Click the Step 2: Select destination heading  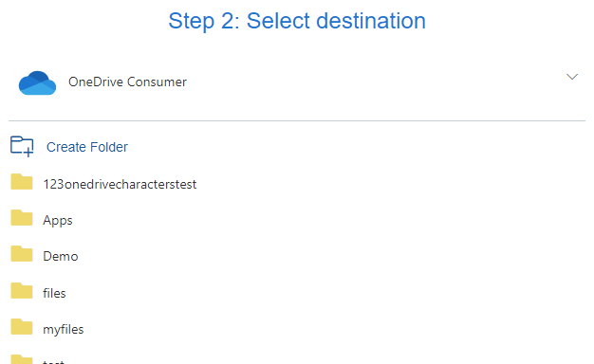(x=297, y=21)
